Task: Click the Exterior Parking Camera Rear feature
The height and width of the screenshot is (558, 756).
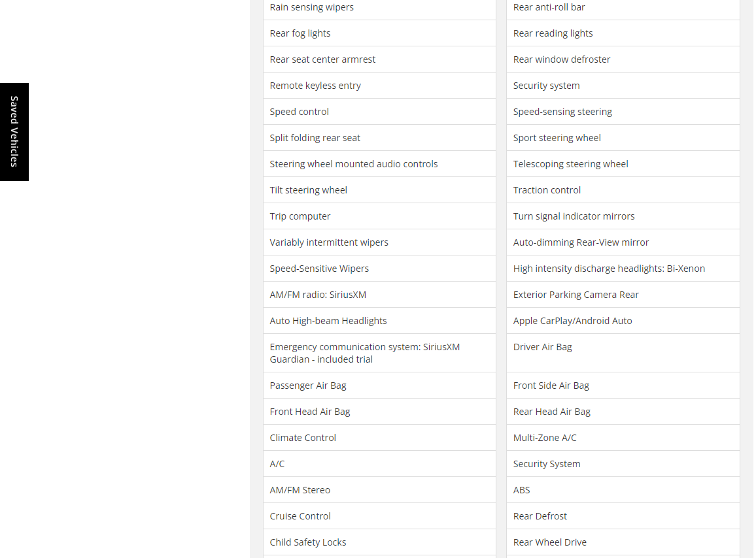Action: [x=576, y=295]
